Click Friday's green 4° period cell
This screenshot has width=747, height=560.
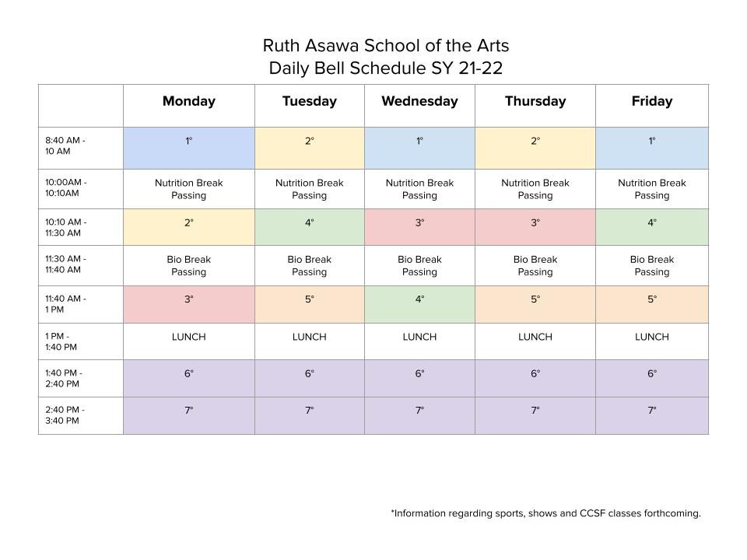coord(652,227)
